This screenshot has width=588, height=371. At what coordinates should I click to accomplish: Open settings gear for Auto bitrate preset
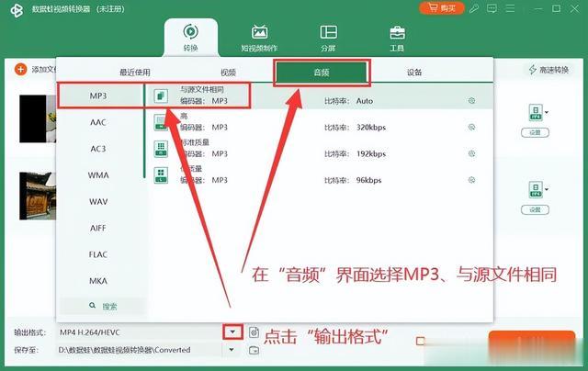471,100
